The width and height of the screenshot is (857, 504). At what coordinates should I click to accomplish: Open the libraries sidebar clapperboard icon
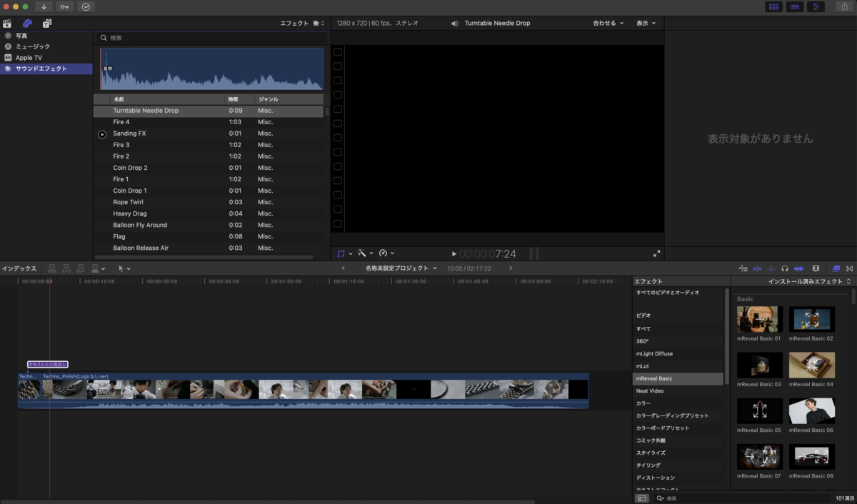pyautogui.click(x=8, y=24)
